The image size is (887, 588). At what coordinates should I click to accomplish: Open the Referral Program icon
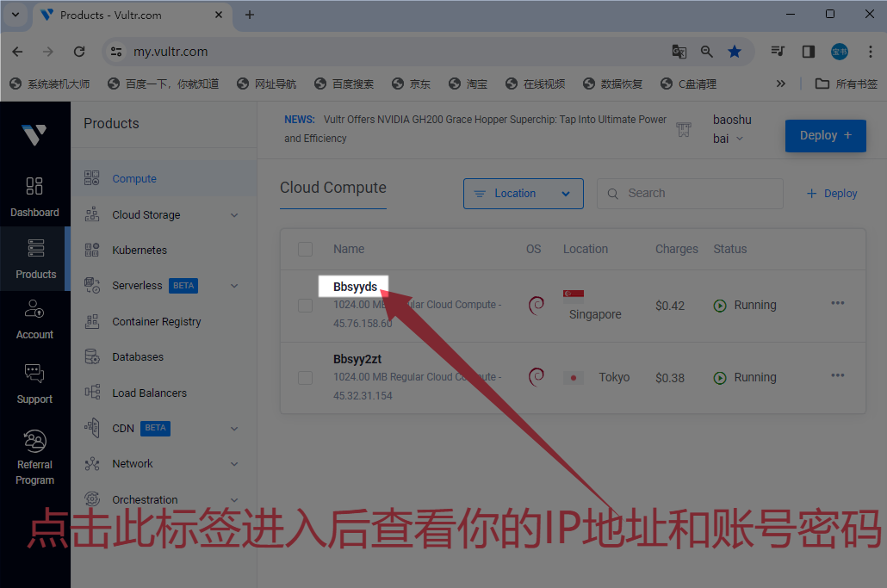(34, 441)
